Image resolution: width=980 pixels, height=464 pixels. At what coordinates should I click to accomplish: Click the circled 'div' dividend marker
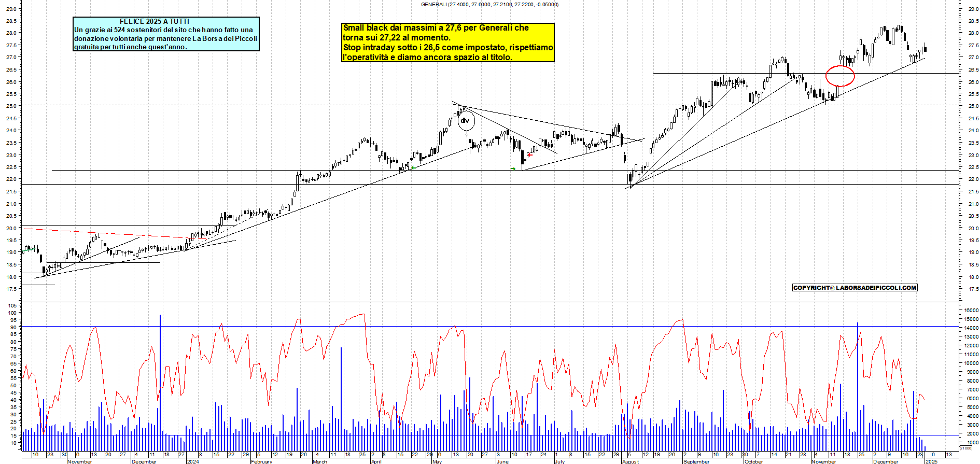coord(466,121)
